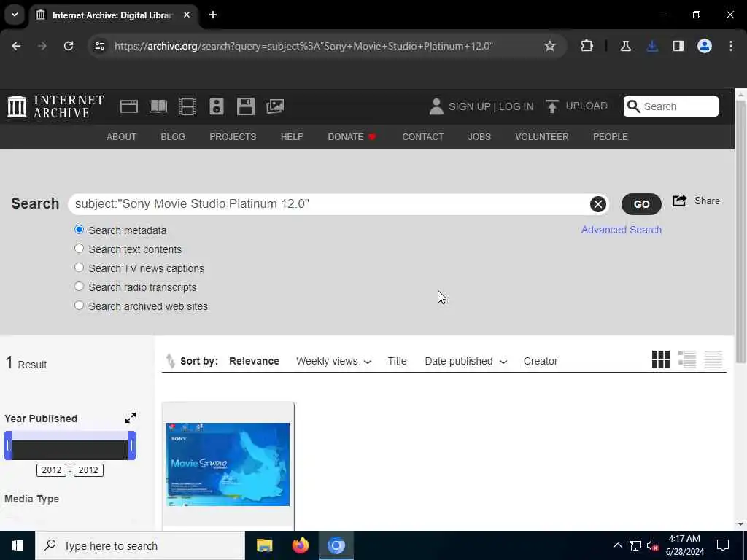Click the right year range slider handle

click(132, 446)
